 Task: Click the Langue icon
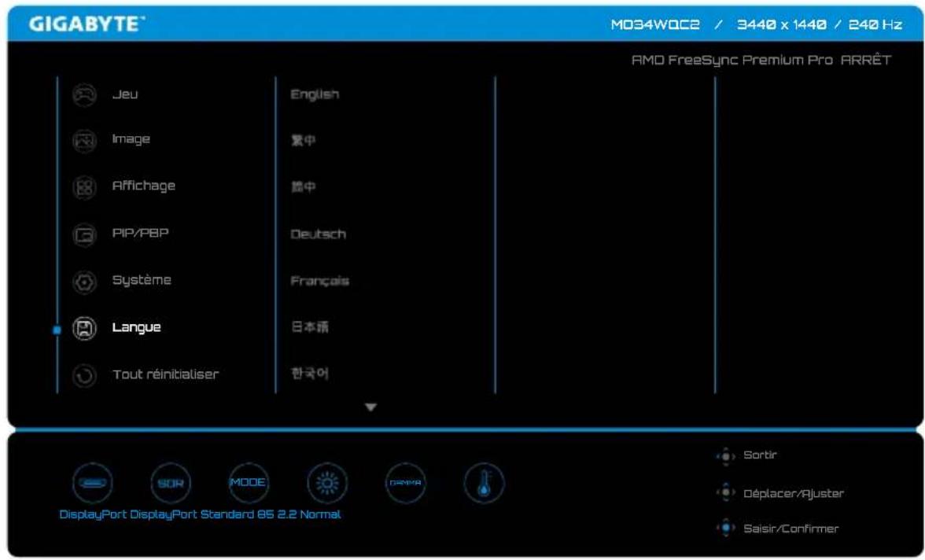click(x=84, y=328)
